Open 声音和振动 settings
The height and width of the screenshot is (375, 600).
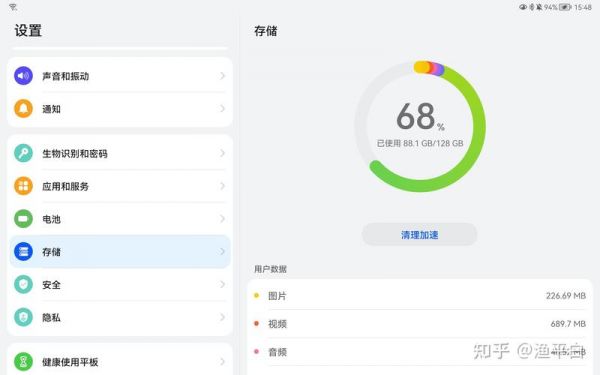click(x=120, y=76)
